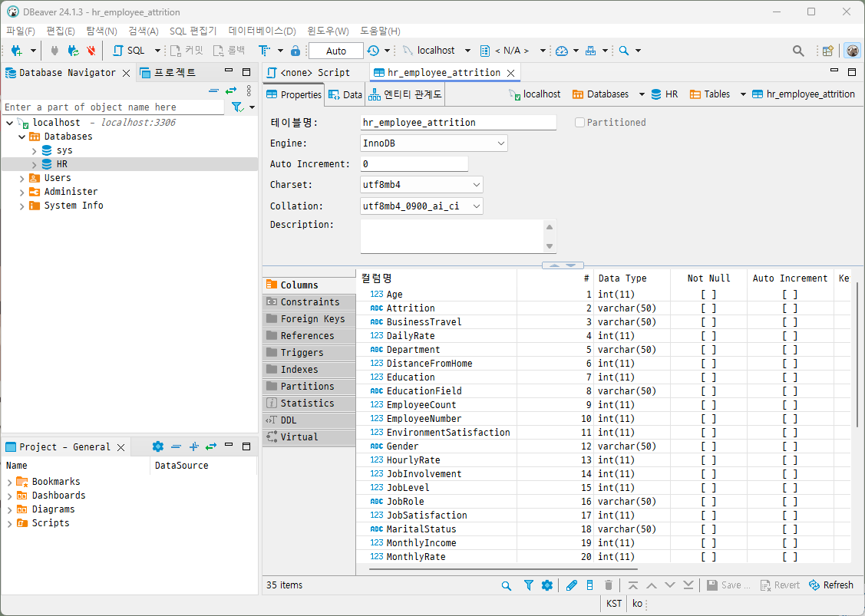This screenshot has height=616, width=865.
Task: Toggle the Partitioned checkbox
Action: 579,123
